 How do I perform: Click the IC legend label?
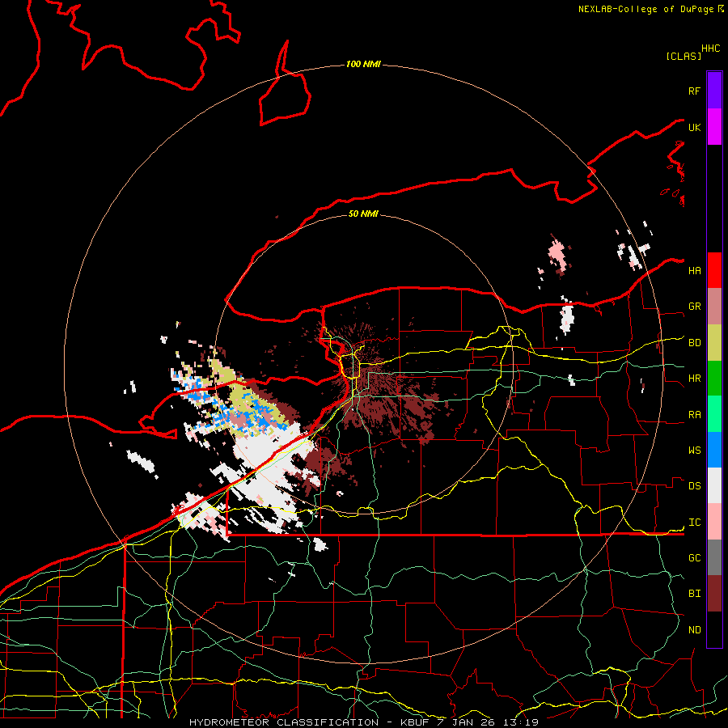click(x=694, y=523)
